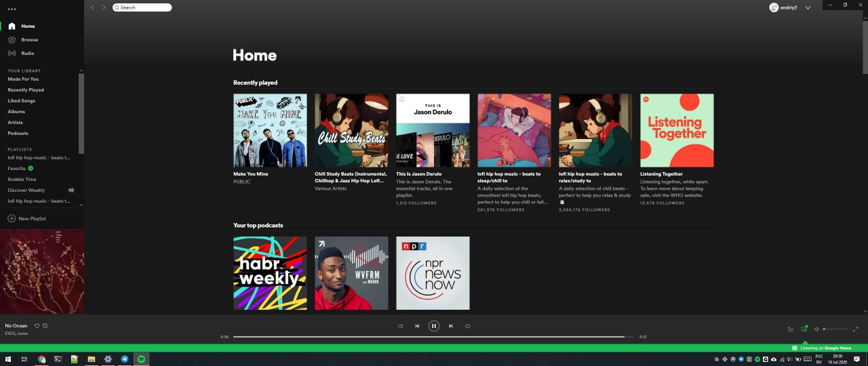Open lofi hip hop beats to relax/study to title
The image size is (868, 366).
click(x=591, y=178)
